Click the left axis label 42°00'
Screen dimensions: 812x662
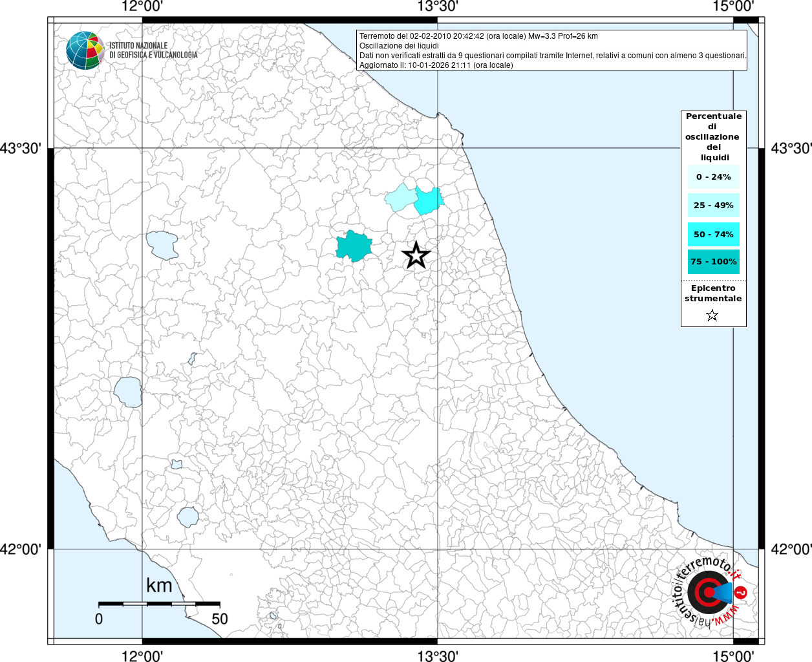(21, 550)
